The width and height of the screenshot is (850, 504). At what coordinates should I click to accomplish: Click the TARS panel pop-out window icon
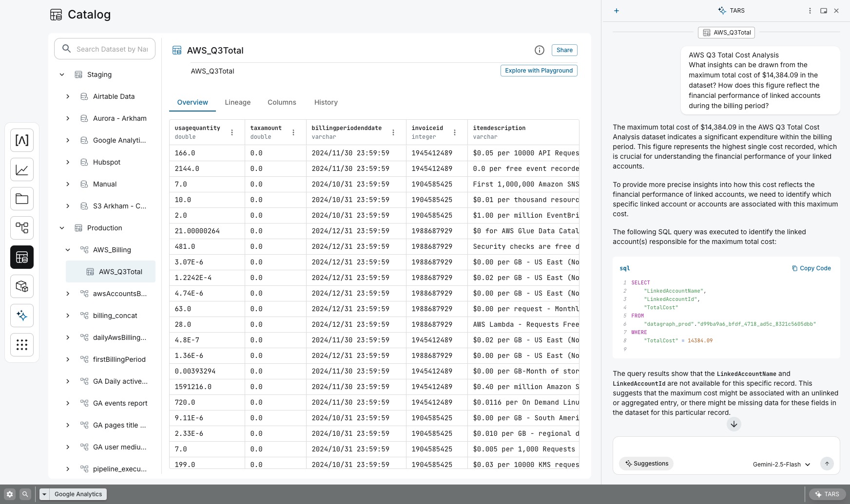824,11
